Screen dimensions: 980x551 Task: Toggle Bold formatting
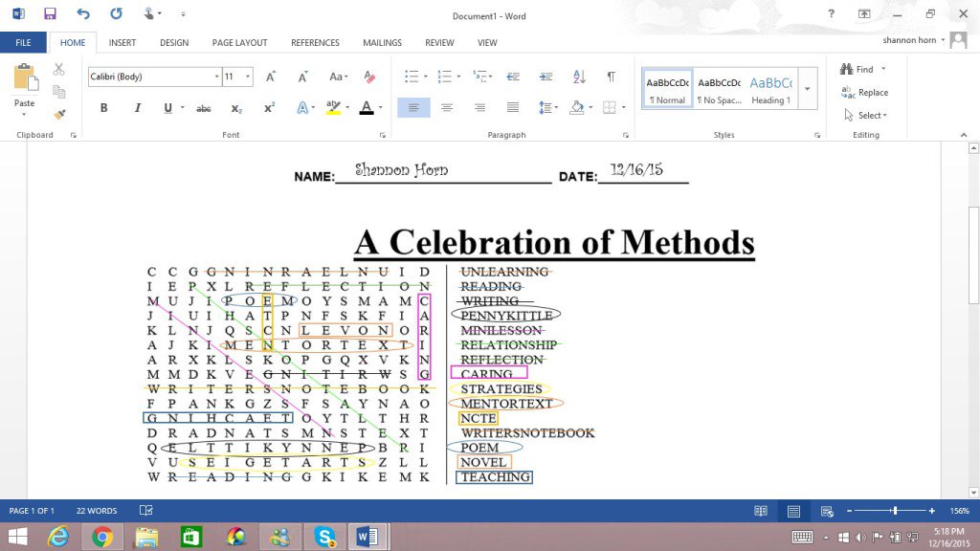(103, 108)
